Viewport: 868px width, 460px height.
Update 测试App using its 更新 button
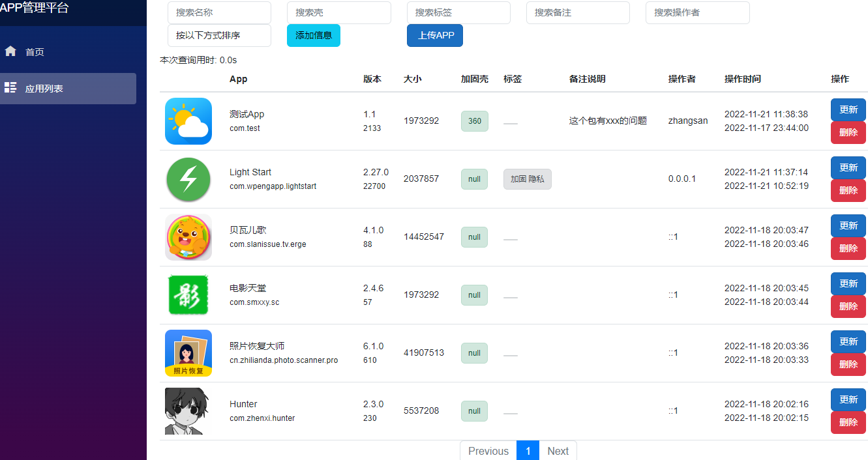pos(848,109)
